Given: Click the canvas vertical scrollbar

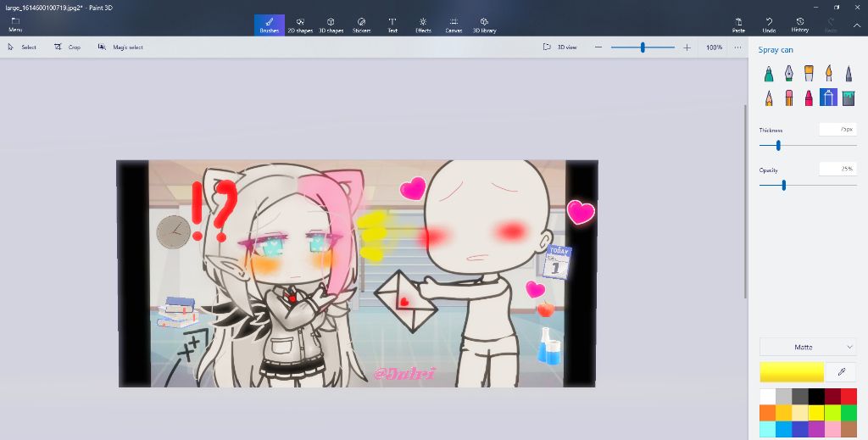Looking at the screenshot, I should [745, 202].
